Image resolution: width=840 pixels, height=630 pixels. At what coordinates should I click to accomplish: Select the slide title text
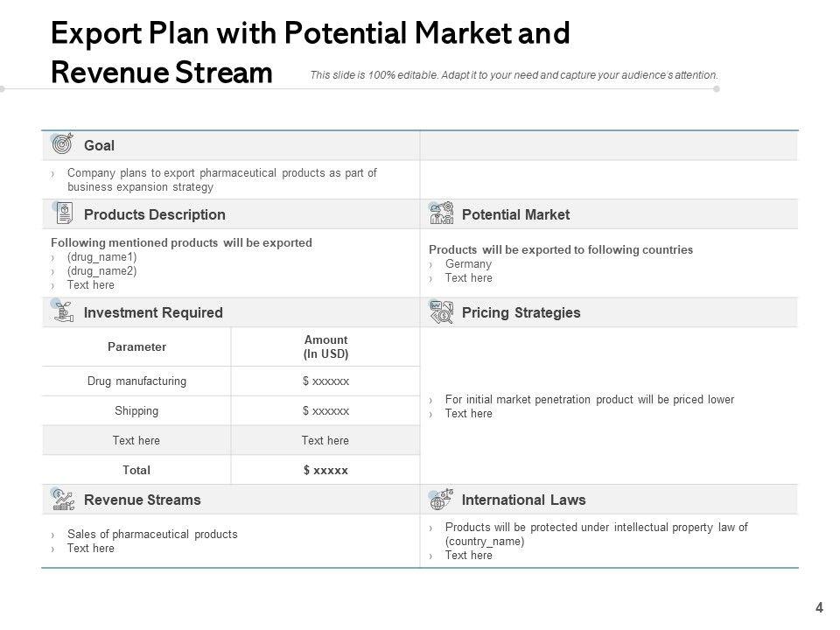[x=311, y=52]
